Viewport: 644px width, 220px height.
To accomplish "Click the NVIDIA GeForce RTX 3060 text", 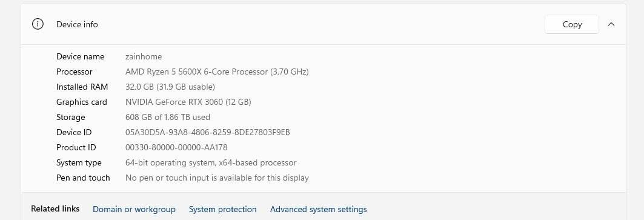I will pyautogui.click(x=188, y=102).
